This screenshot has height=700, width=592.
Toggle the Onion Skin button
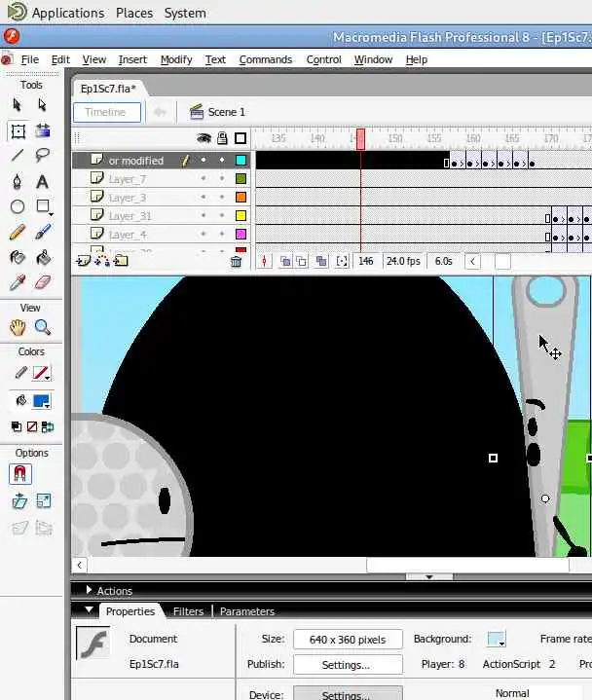[285, 261]
